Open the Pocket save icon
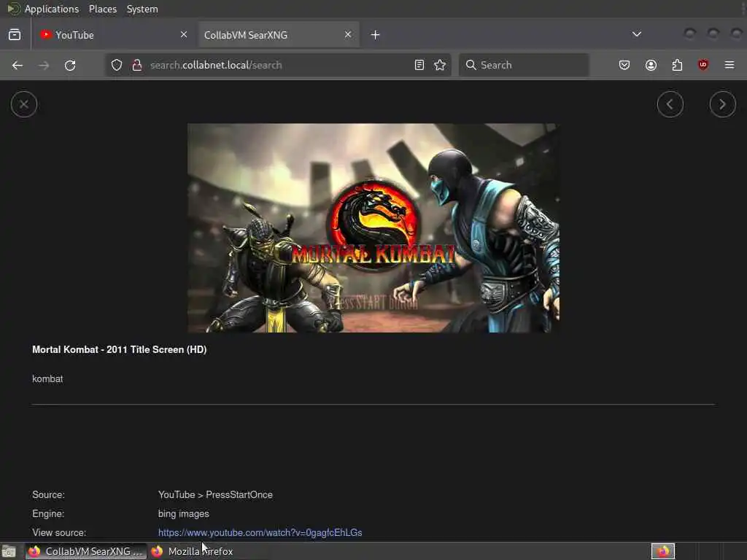The height and width of the screenshot is (560, 747). pos(624,65)
